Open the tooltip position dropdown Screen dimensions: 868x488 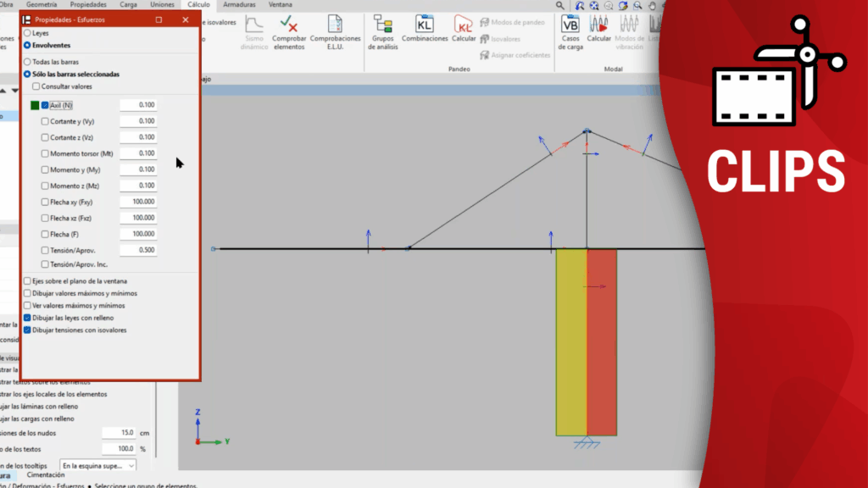tap(97, 465)
